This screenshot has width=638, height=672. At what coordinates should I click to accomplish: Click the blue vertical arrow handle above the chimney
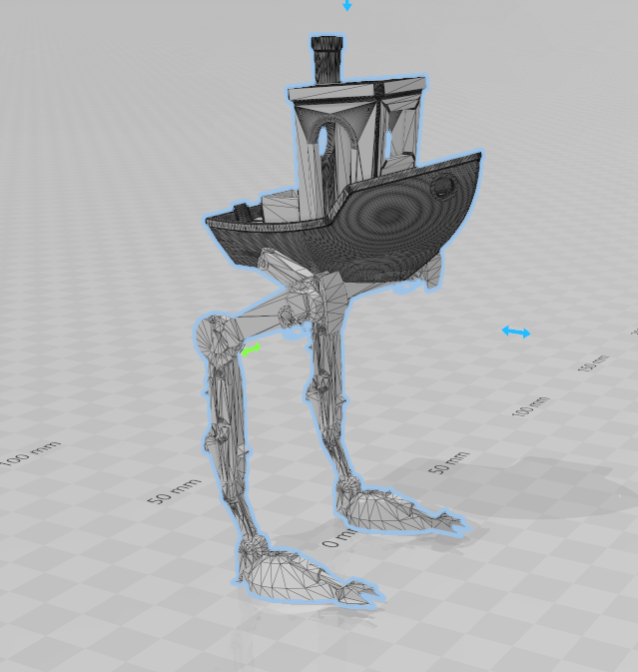click(x=347, y=5)
